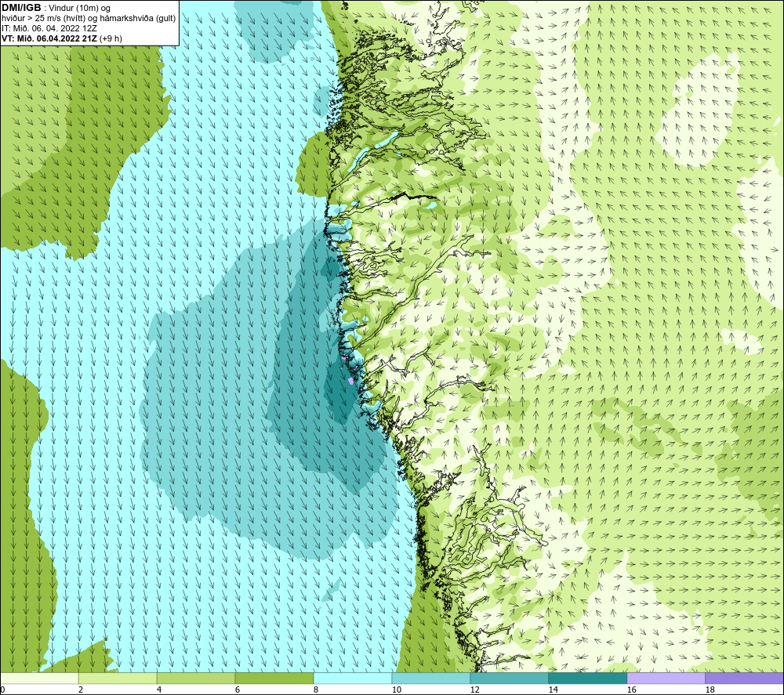Click legend label 18
The width and height of the screenshot is (784, 695).
click(x=710, y=690)
